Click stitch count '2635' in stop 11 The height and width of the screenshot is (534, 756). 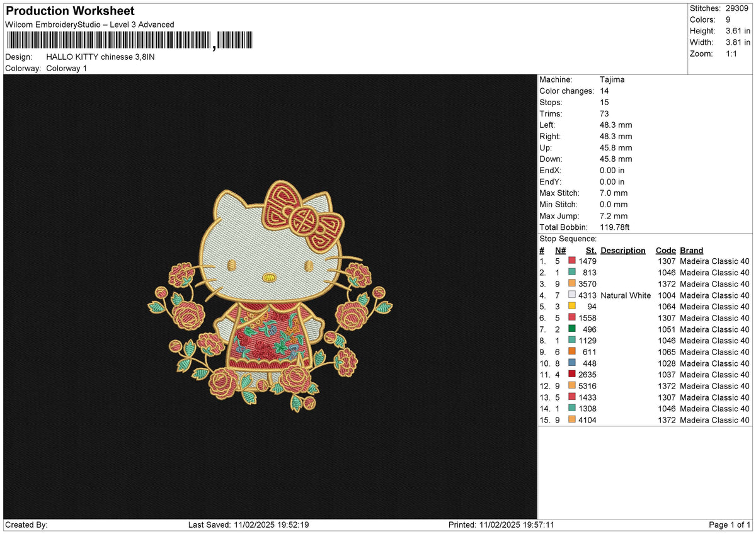587,374
